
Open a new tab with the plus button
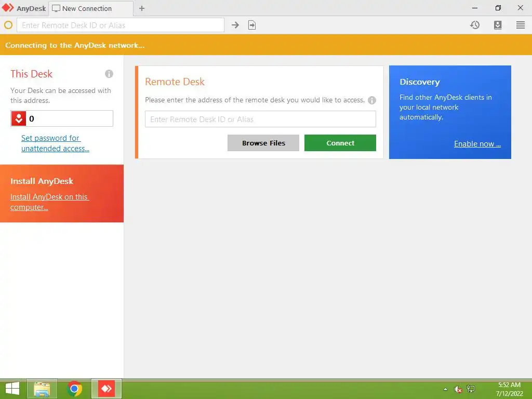(x=142, y=8)
